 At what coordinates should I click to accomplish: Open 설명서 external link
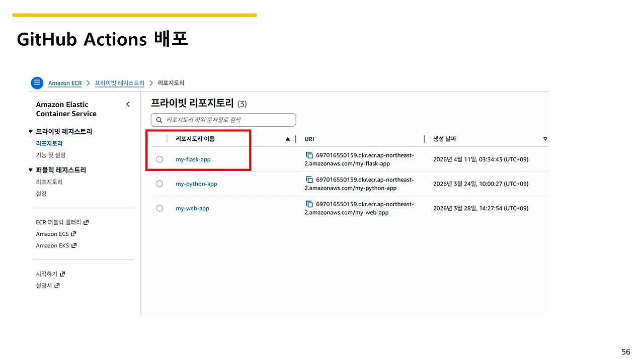pyautogui.click(x=48, y=286)
